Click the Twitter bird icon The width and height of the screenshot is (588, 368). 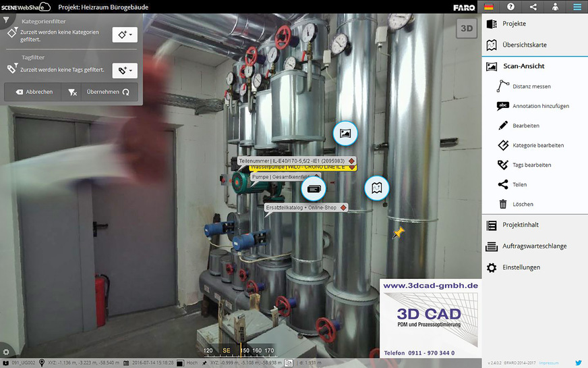pos(578,363)
